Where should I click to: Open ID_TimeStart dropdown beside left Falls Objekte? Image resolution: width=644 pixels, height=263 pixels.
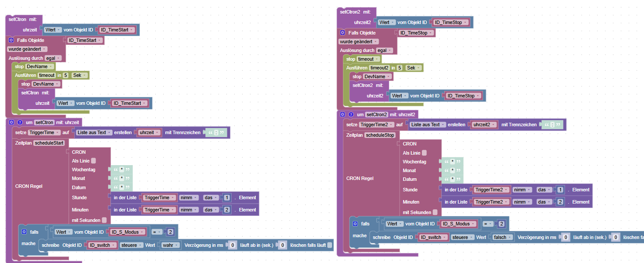coord(85,40)
